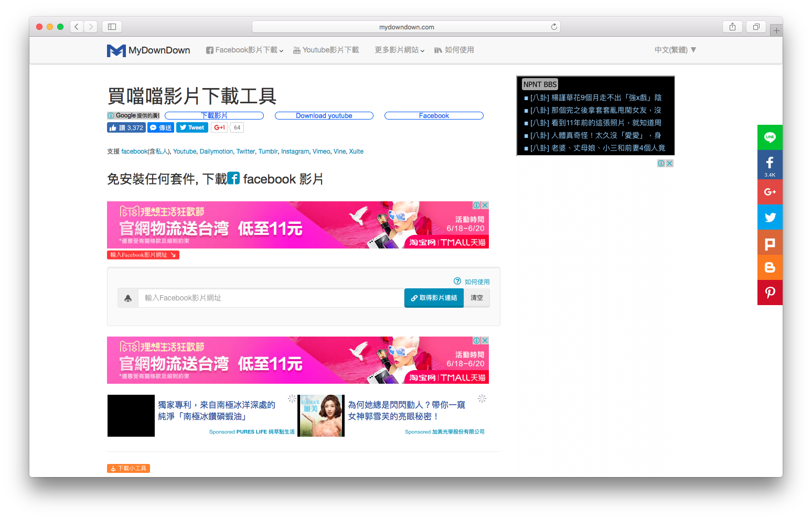Open a new tab with the plus button
Screen dimensions: 812x519
coord(776,30)
